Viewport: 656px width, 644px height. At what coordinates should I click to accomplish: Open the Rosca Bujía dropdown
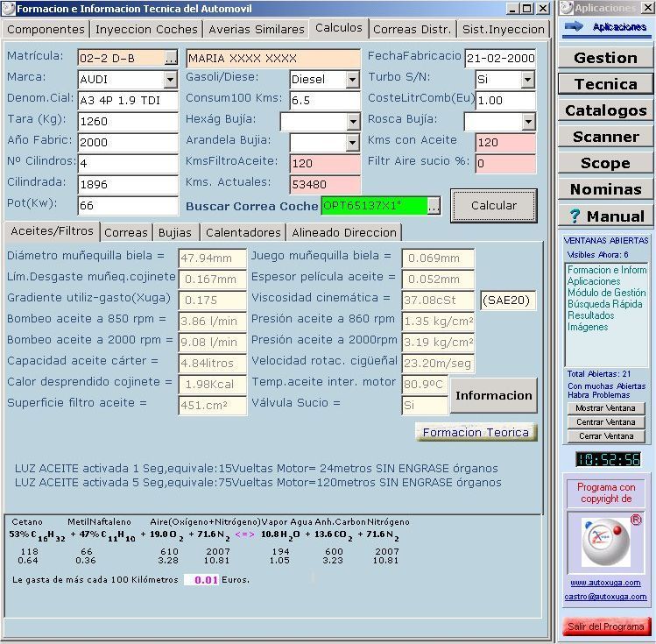tap(528, 122)
